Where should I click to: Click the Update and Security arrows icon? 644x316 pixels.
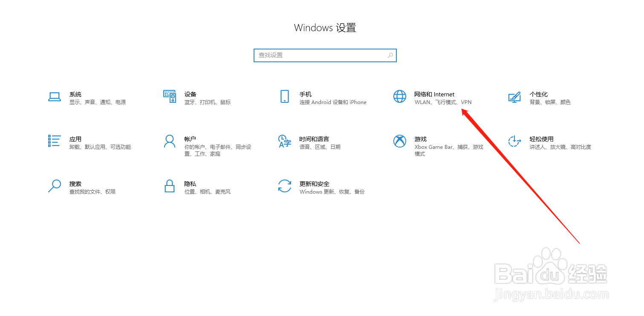285,186
